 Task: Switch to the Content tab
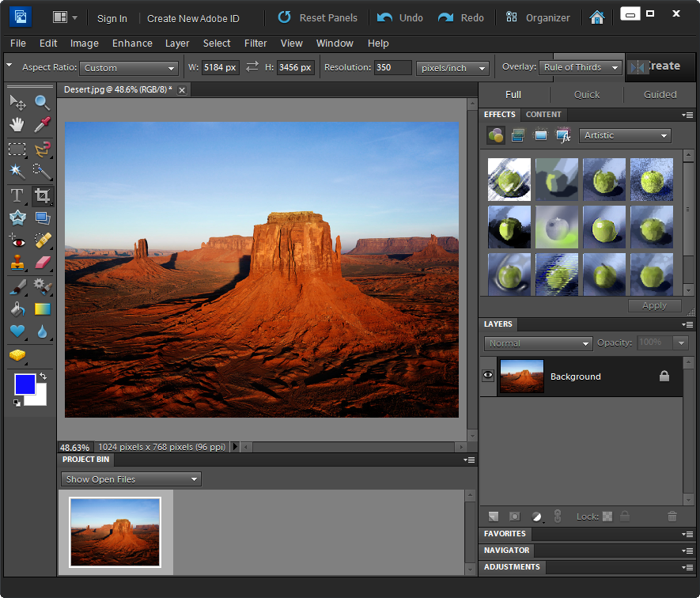[x=543, y=115]
